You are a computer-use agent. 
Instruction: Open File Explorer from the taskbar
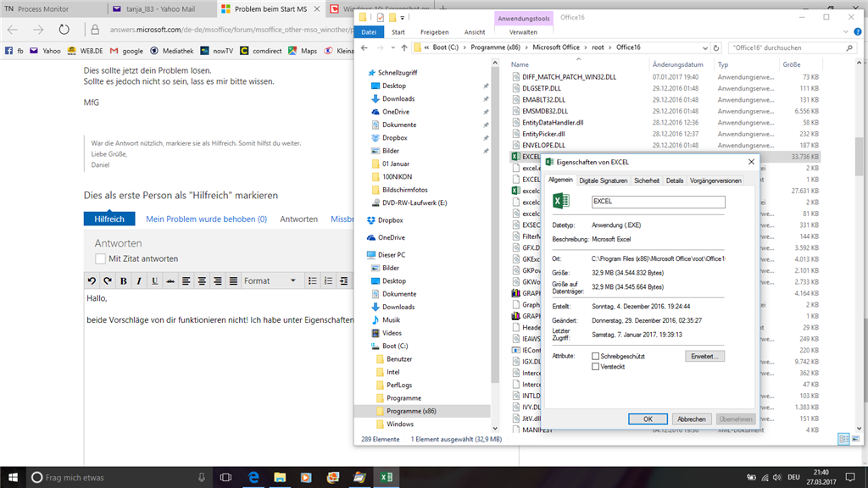(x=280, y=477)
